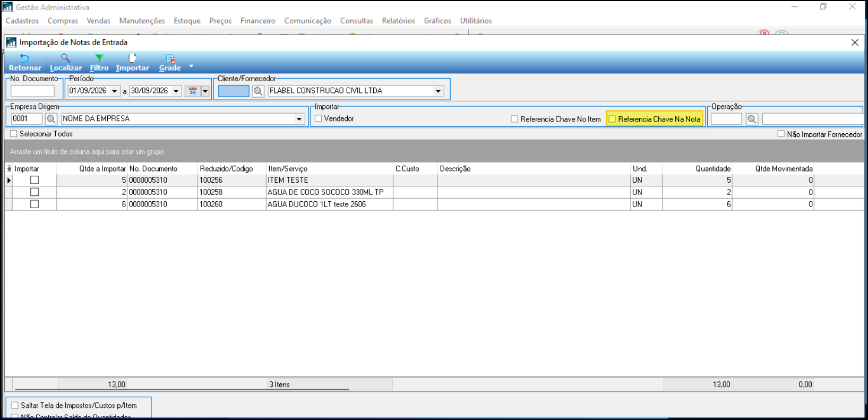Open the Estoque menu
This screenshot has height=420, width=868.
[x=187, y=21]
